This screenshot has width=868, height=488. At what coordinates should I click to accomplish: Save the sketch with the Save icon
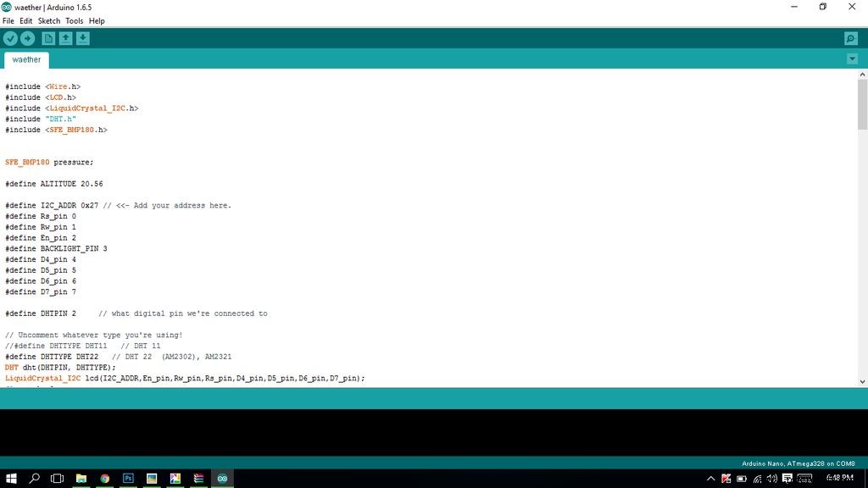pyautogui.click(x=82, y=38)
